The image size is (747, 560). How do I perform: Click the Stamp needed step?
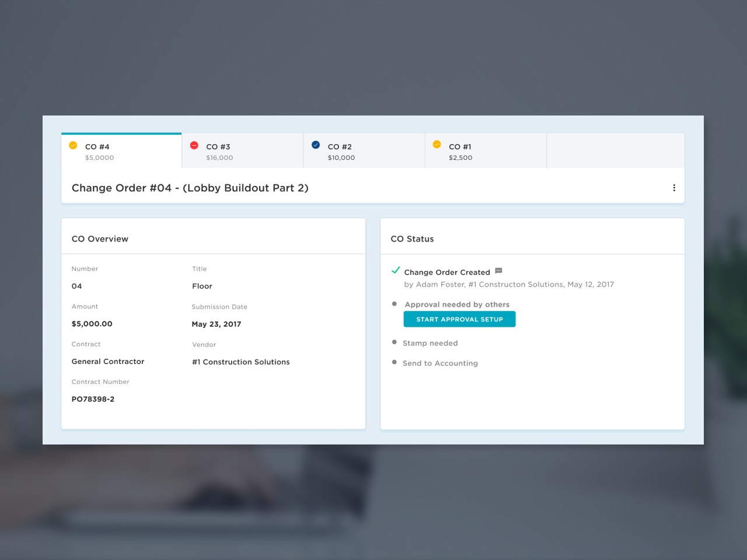pyautogui.click(x=430, y=343)
